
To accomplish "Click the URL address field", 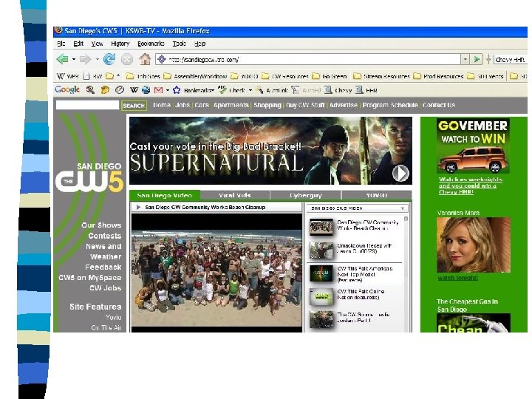I will tap(308, 59).
